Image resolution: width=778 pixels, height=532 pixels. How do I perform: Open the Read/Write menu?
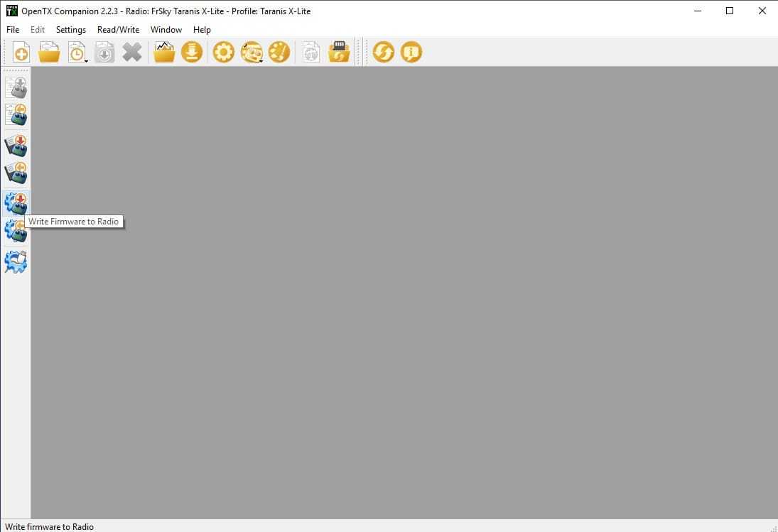(118, 30)
